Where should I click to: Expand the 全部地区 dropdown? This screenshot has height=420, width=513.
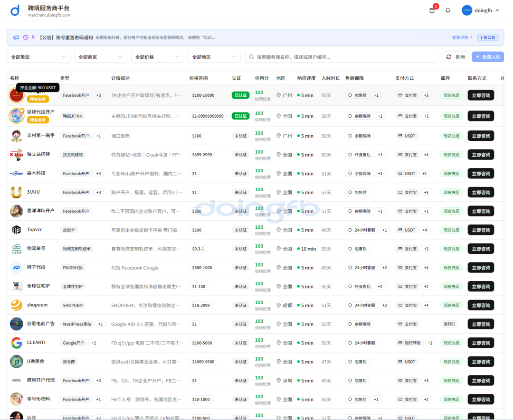coord(214,57)
